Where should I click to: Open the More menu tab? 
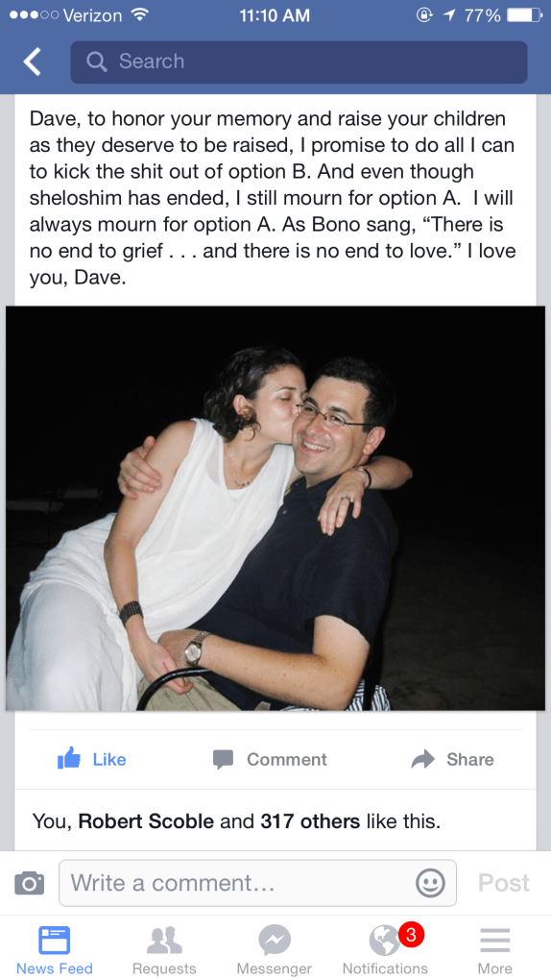coord(494,948)
